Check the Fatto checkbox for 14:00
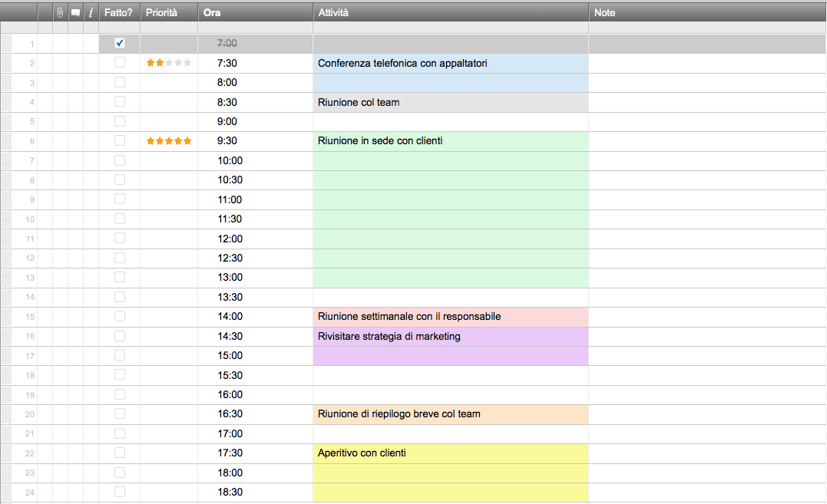This screenshot has width=827, height=504. (x=120, y=316)
